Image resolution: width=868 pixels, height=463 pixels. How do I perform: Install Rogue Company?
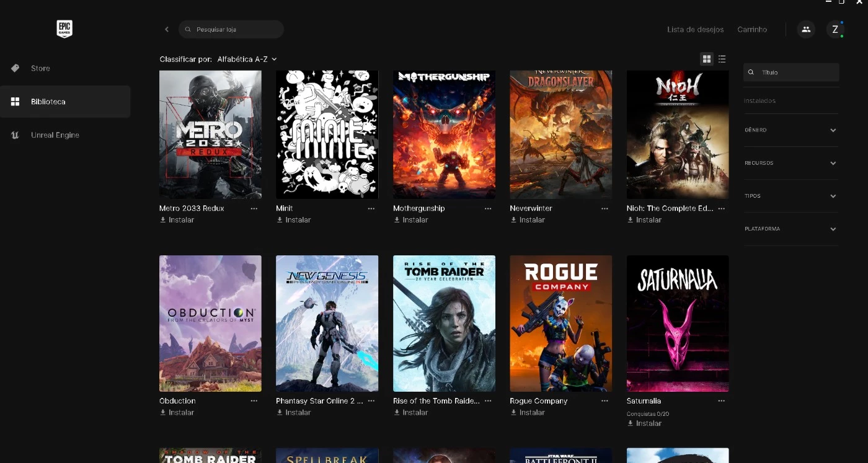coord(527,412)
